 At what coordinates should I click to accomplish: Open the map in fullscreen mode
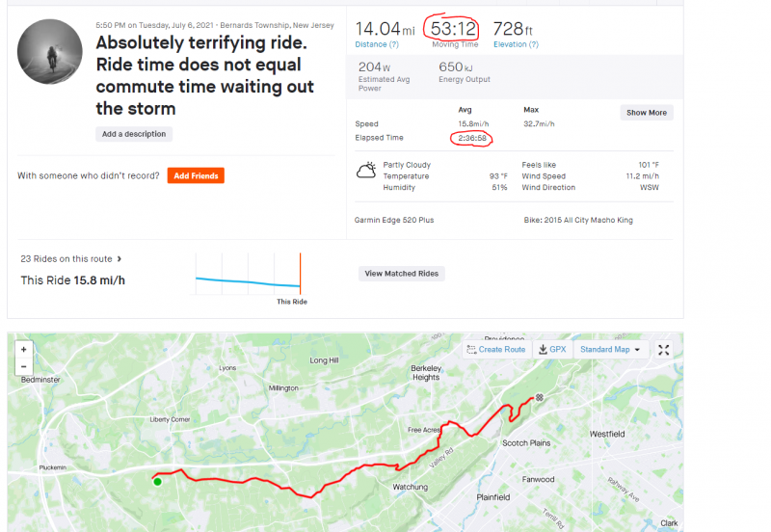(664, 350)
